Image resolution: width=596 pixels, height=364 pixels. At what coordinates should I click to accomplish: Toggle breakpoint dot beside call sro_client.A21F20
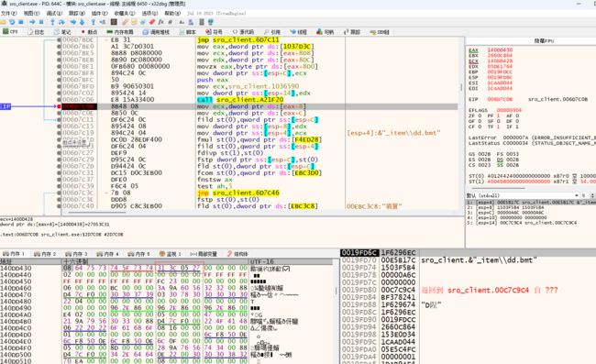59,100
